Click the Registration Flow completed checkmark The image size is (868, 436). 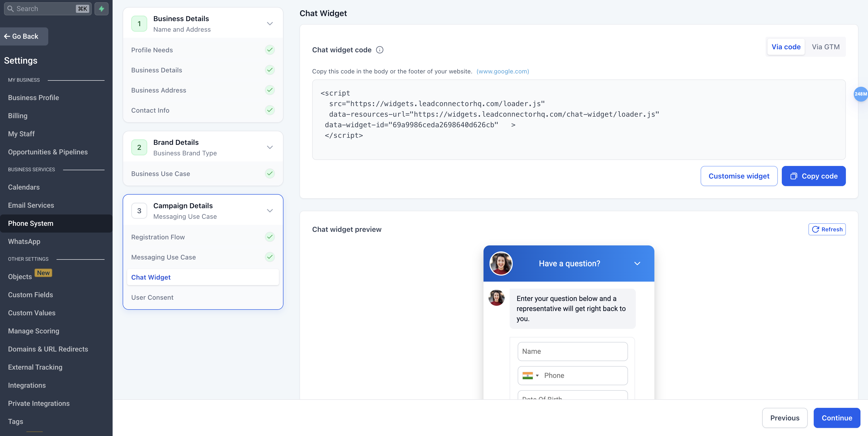(x=270, y=237)
